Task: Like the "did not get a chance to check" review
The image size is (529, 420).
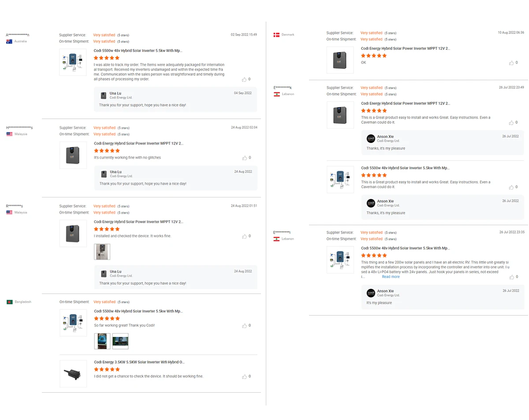Action: (x=244, y=377)
